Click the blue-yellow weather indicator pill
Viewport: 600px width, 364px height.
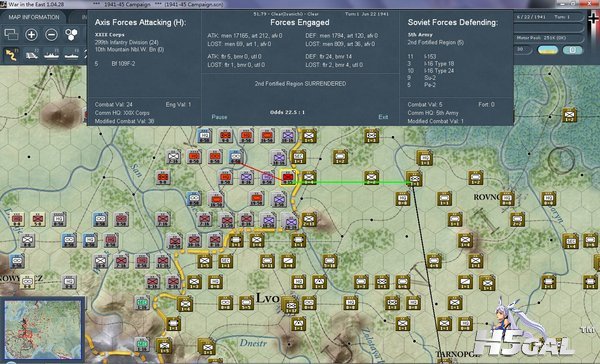pos(548,50)
